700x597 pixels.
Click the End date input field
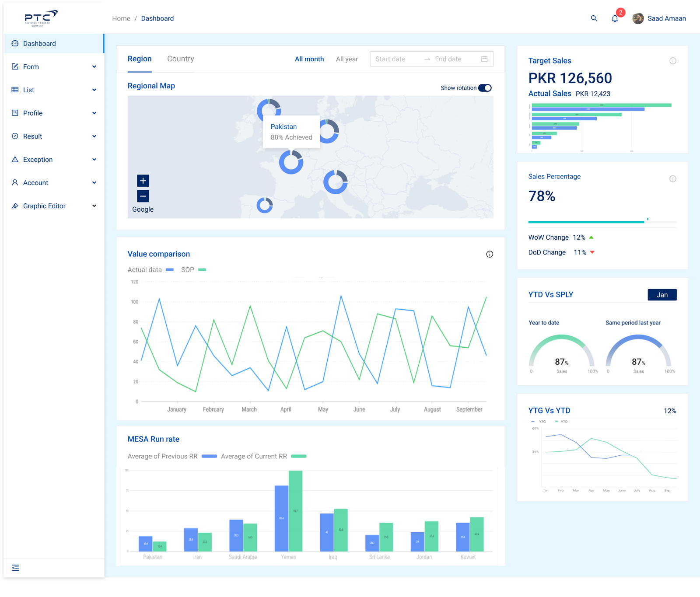(448, 59)
